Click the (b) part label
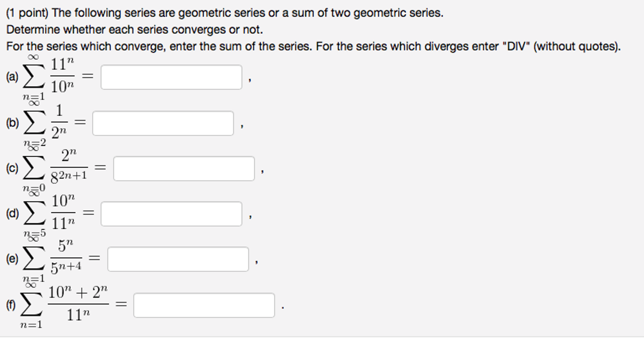This screenshot has width=644, height=338. 12,123
